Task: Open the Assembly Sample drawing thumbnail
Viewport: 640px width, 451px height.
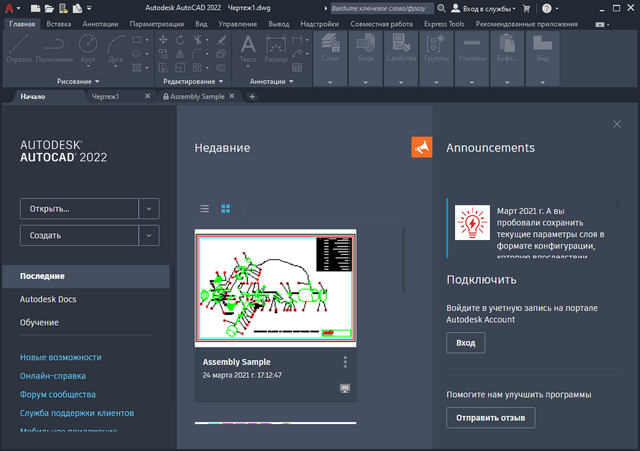Action: pyautogui.click(x=275, y=288)
